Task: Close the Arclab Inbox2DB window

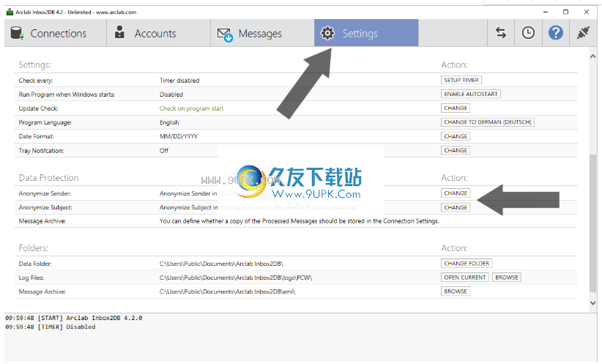Action: click(587, 12)
